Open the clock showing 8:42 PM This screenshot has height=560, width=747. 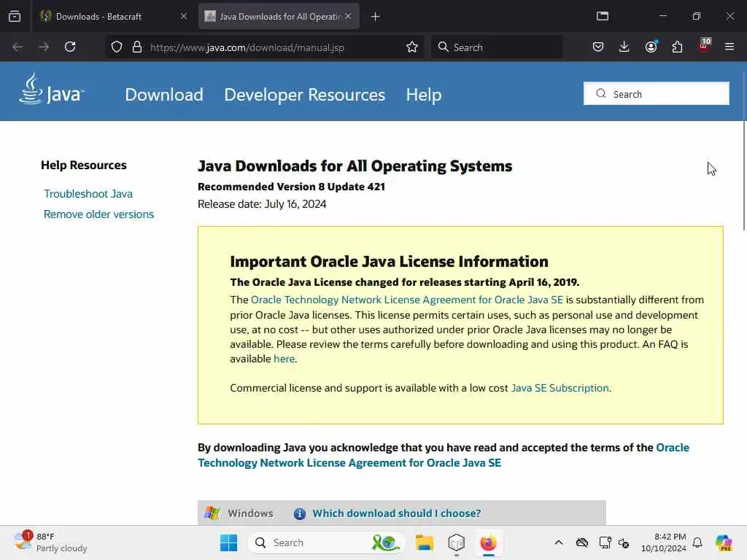(663, 542)
